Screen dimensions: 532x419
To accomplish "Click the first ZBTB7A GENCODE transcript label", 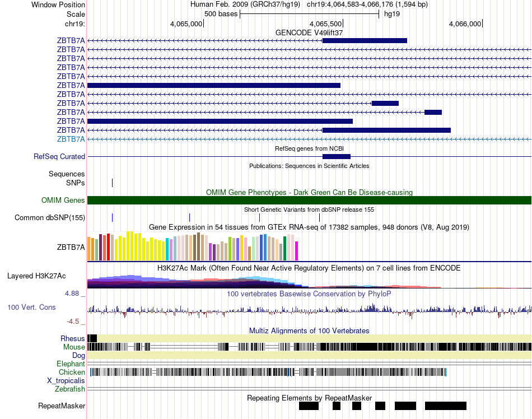I will pos(71,41).
